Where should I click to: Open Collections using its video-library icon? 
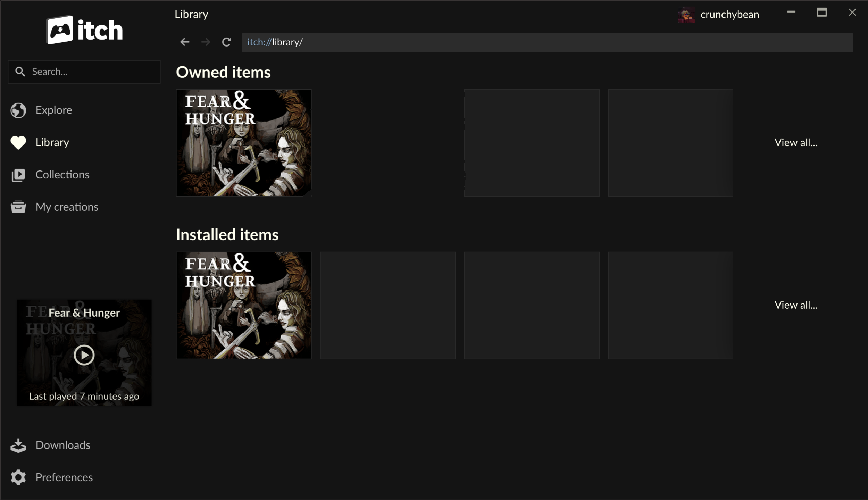[18, 175]
